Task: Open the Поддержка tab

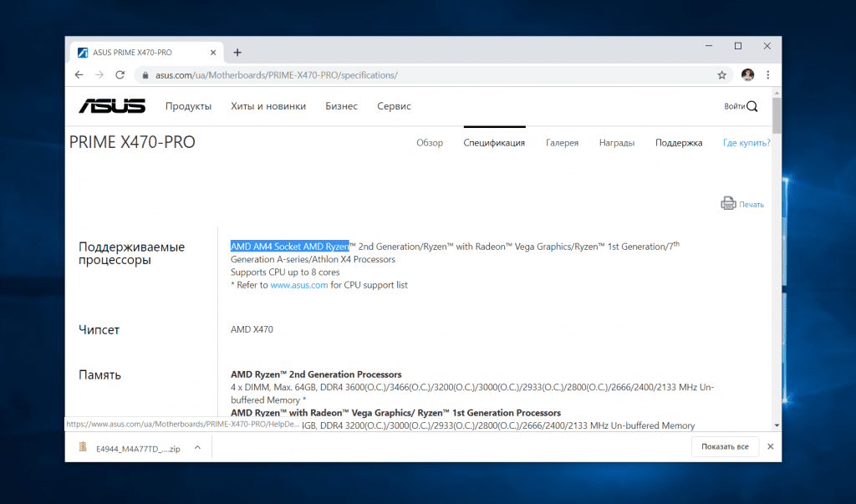Action: click(x=679, y=143)
